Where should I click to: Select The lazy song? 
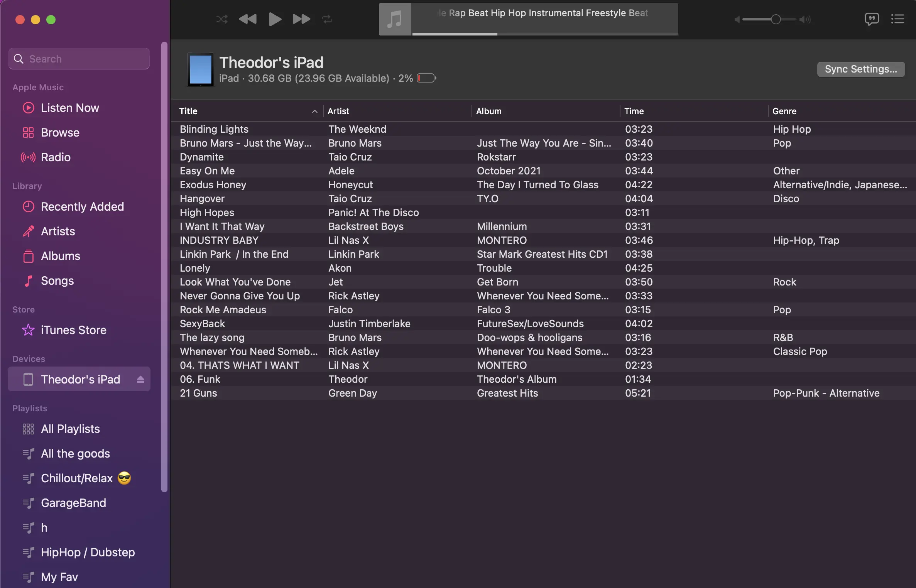[544, 338]
